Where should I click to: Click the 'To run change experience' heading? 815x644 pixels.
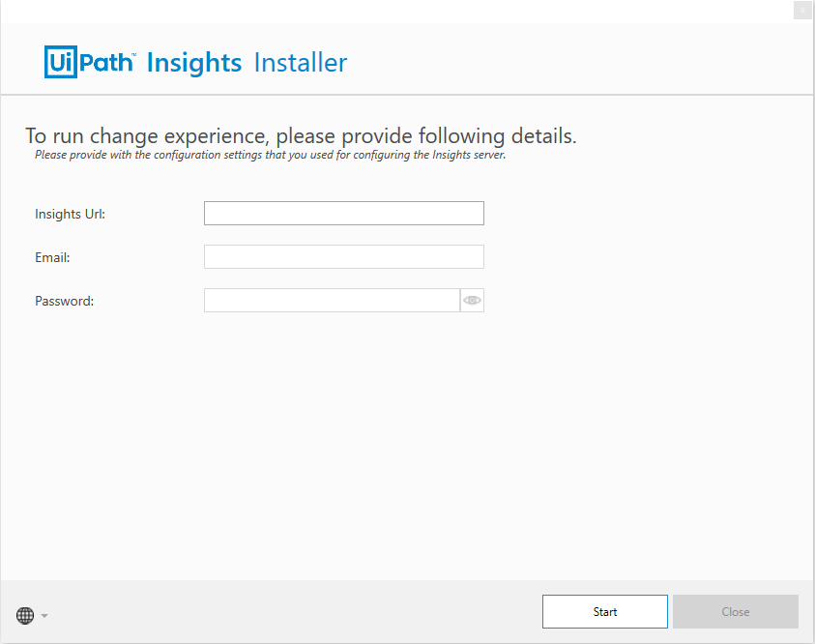301,136
